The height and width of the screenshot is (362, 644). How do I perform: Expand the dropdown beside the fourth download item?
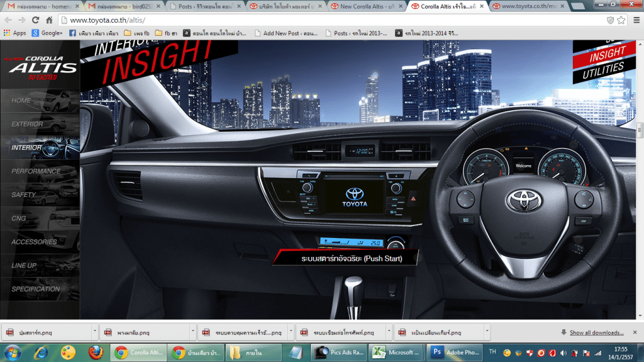click(x=389, y=332)
